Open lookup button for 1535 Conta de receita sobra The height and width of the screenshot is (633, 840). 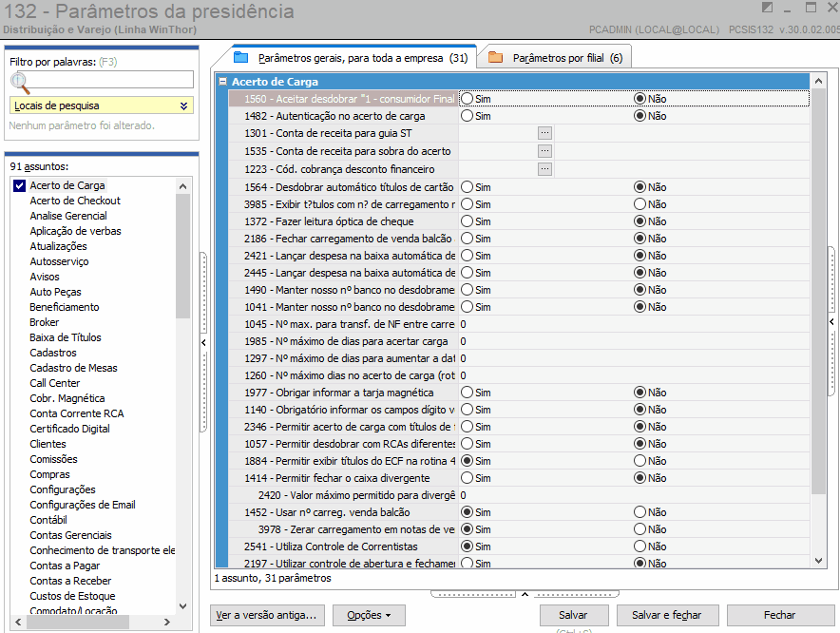point(544,151)
